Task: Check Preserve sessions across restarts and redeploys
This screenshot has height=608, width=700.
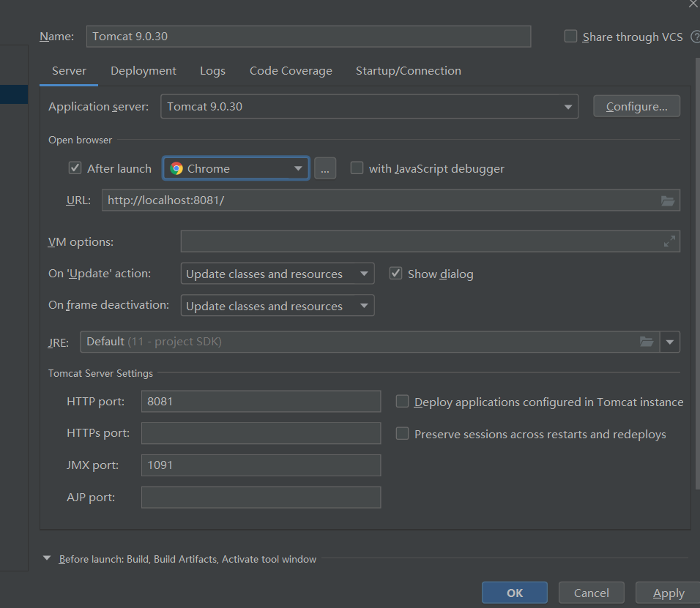Action: (402, 434)
